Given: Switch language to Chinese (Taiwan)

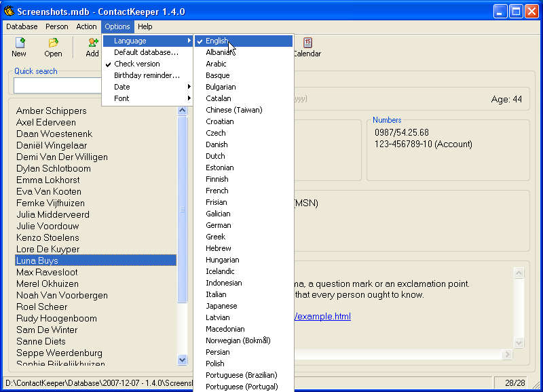Looking at the screenshot, I should 244,110.
